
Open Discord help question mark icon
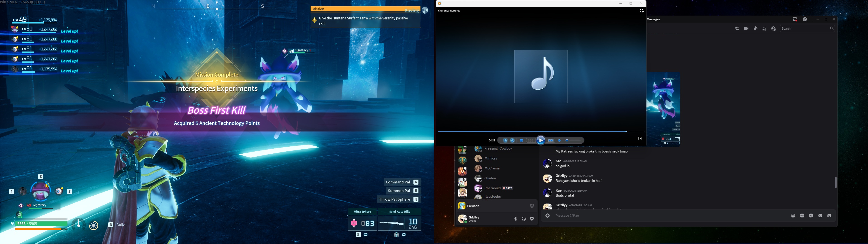tap(805, 20)
